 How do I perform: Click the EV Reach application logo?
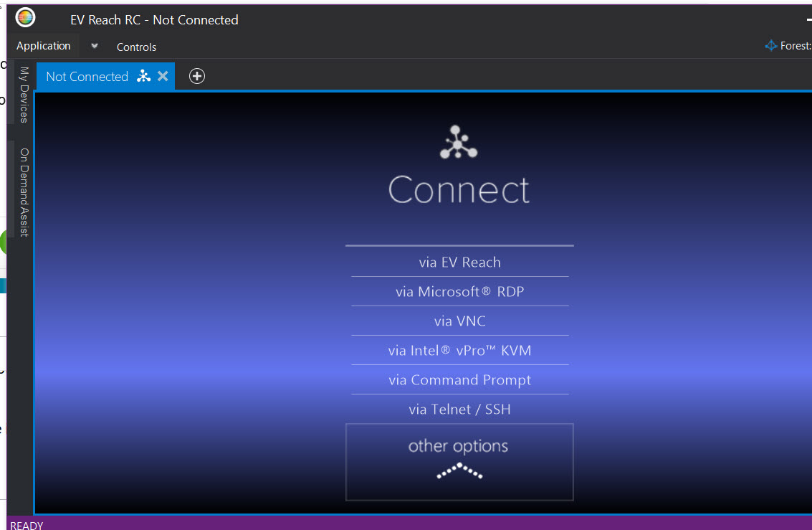point(24,16)
